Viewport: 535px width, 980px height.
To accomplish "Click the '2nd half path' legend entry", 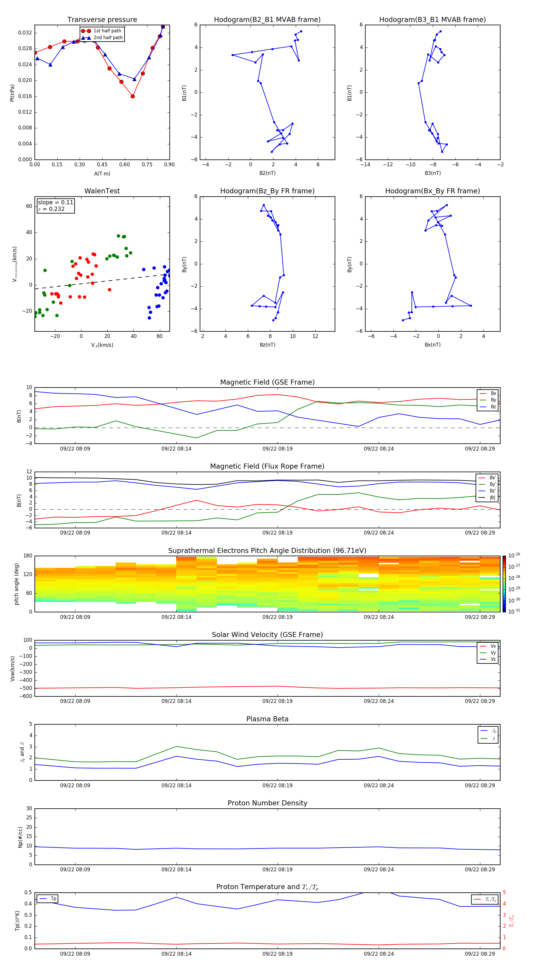I will tap(103, 38).
